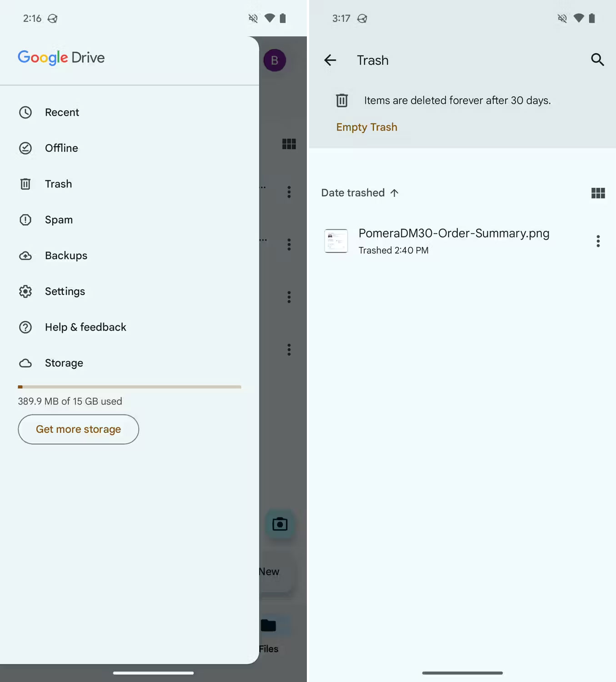616x682 pixels.
Task: Open Recent files from the sidebar
Action: [x=62, y=112]
